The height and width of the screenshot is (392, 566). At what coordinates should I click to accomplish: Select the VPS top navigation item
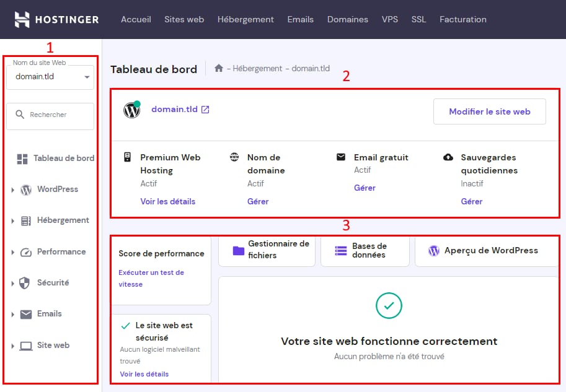click(390, 19)
